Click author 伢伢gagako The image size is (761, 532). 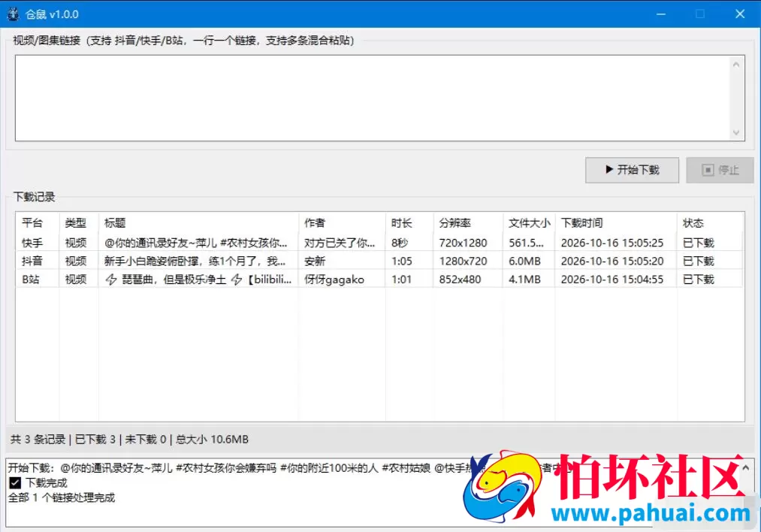click(x=334, y=280)
